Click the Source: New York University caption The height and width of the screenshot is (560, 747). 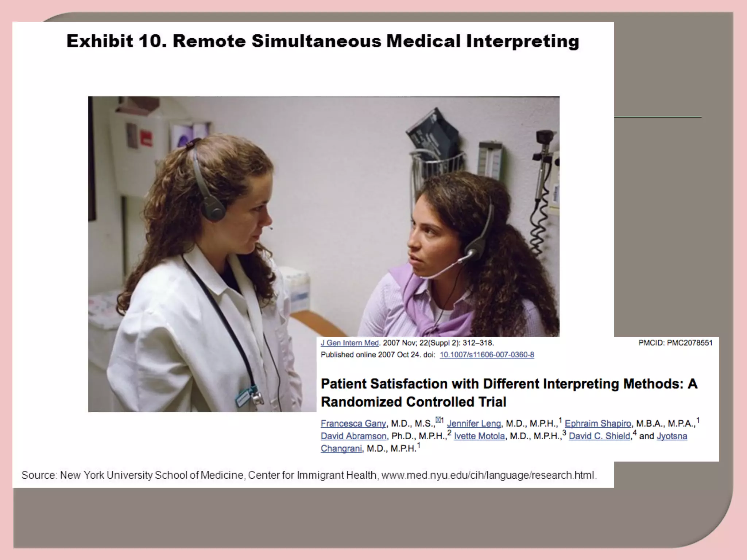click(x=309, y=475)
